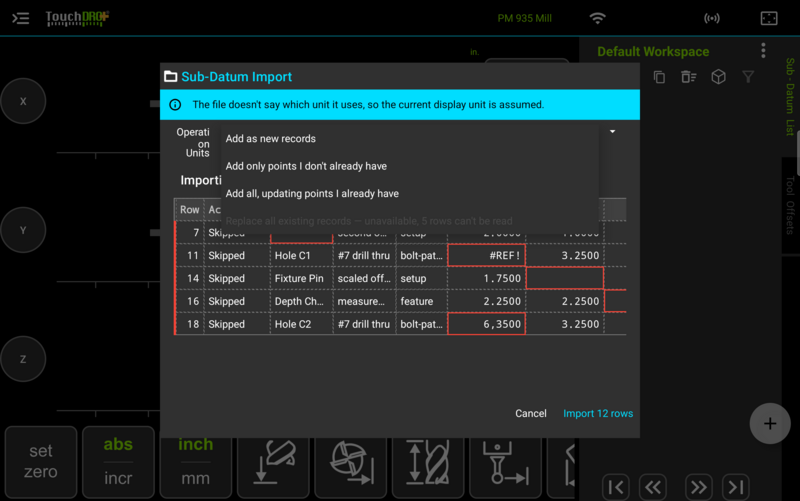
Task: Collapse the Operation dropdown arrow
Action: pos(613,132)
